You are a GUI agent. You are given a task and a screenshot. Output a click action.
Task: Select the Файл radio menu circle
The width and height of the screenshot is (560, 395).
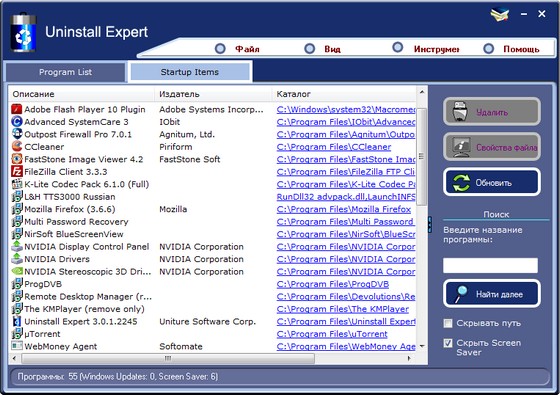click(x=220, y=49)
